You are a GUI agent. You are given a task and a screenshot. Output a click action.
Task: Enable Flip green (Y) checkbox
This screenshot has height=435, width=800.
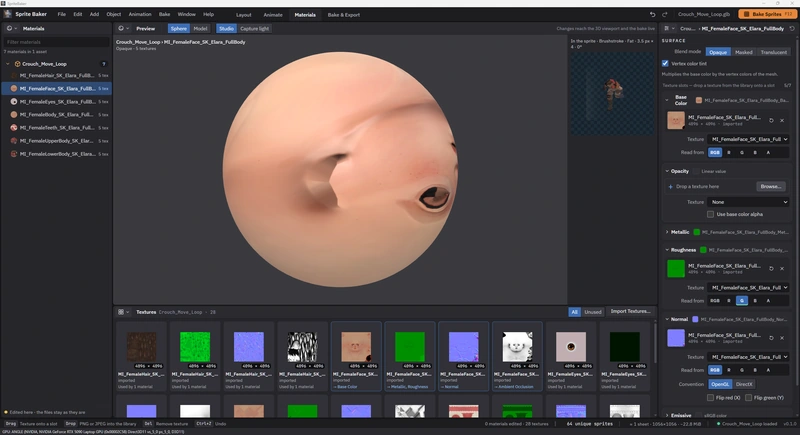click(748, 397)
